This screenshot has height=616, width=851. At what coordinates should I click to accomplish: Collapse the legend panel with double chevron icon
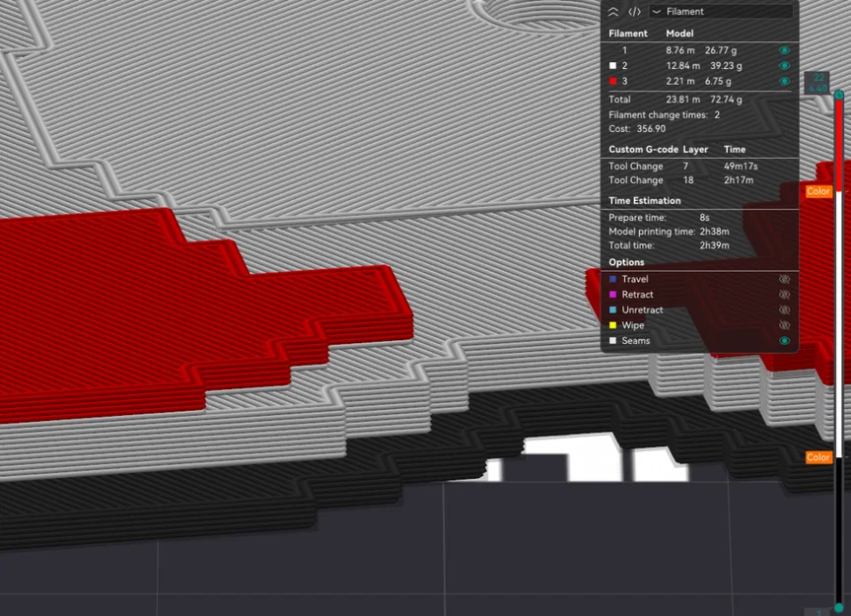point(613,12)
